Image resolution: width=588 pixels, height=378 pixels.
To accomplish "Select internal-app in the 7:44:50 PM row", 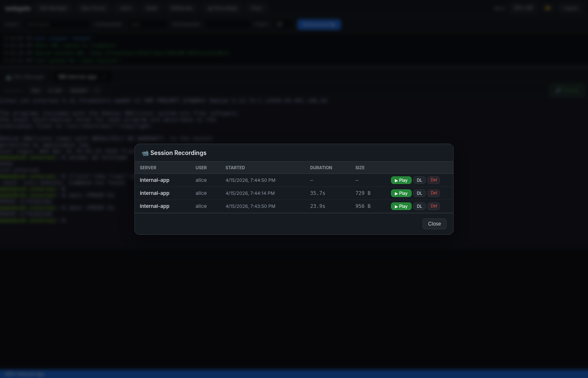I will (x=155, y=180).
